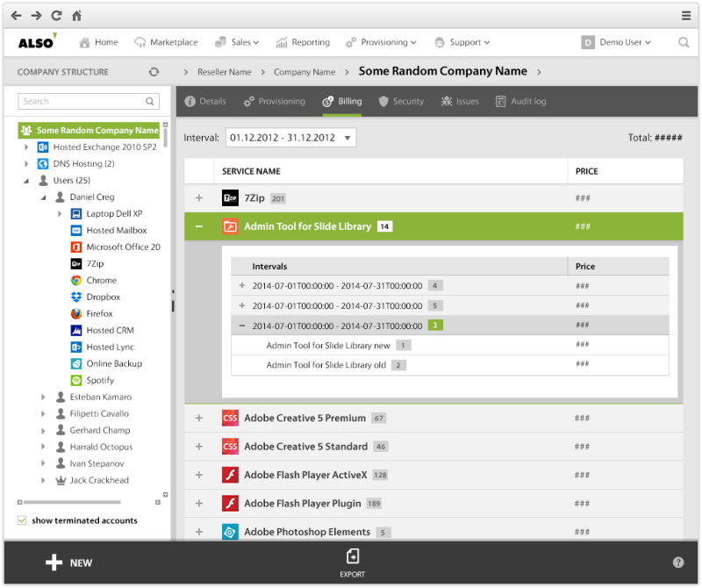This screenshot has width=702, height=588.
Task: Collapse the Admin Tool for Slide Library row
Action: click(199, 226)
